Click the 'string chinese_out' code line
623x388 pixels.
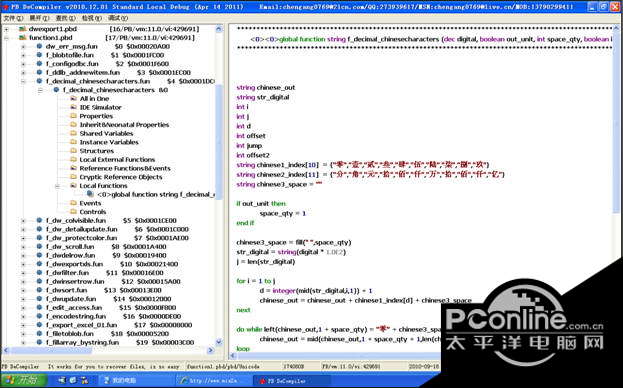coord(266,88)
